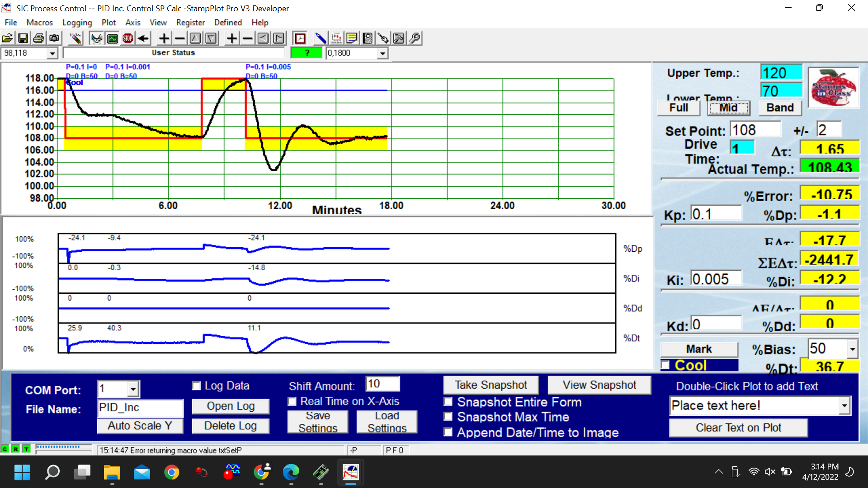Click the Kp value field
This screenshot has height=488, width=868.
717,214
